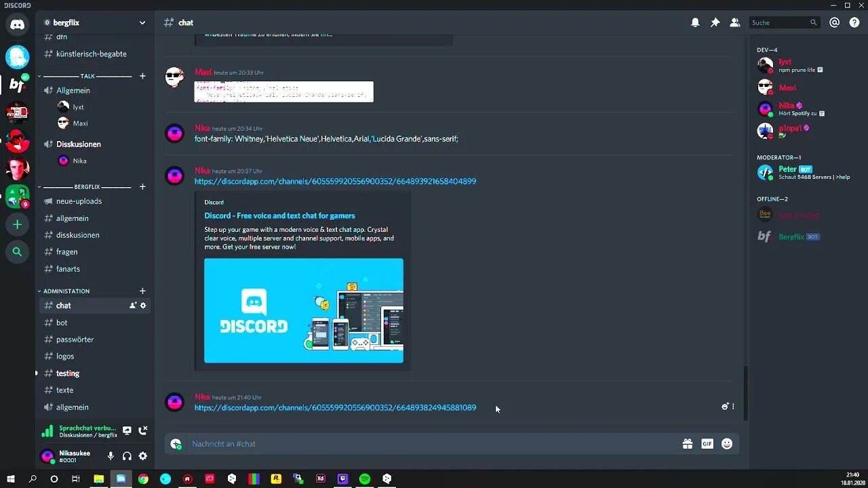This screenshot has height=488, width=868.
Task: Open Windows taskbar search
Action: coord(33,479)
